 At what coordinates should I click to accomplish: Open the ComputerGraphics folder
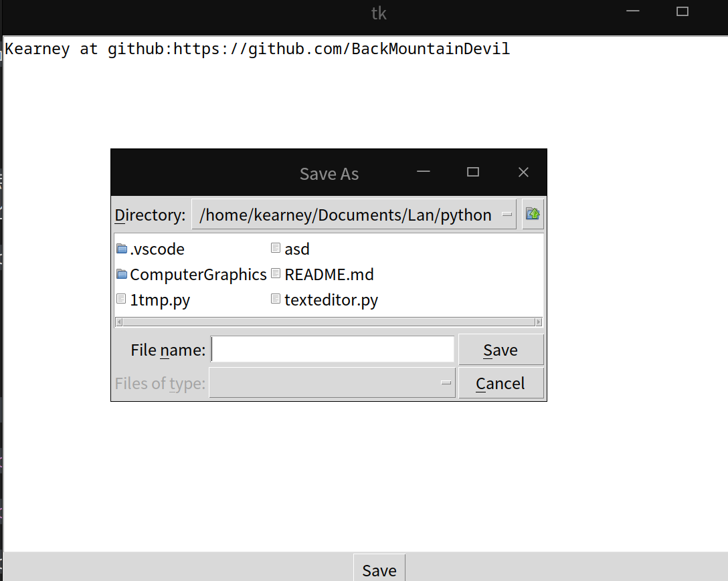click(191, 275)
